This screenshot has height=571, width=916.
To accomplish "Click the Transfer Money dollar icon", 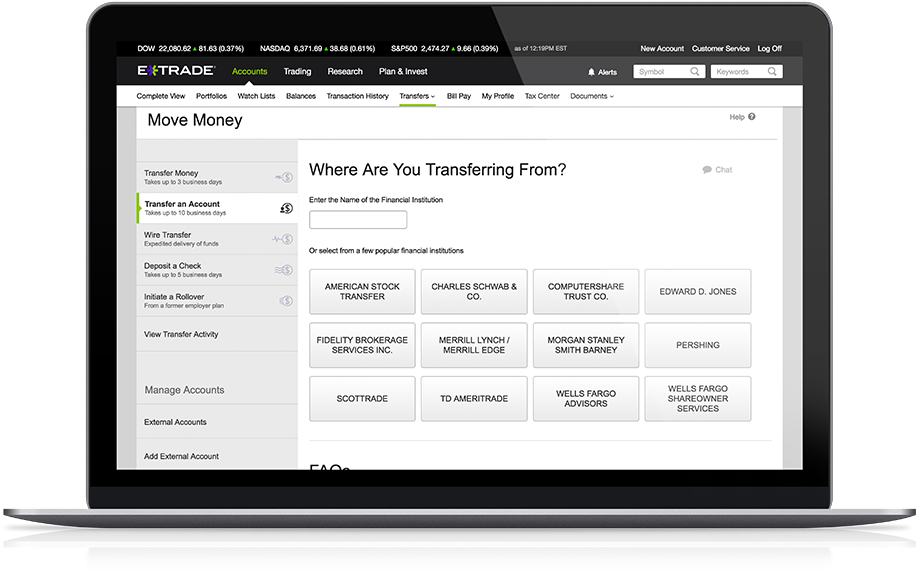I will point(285,178).
